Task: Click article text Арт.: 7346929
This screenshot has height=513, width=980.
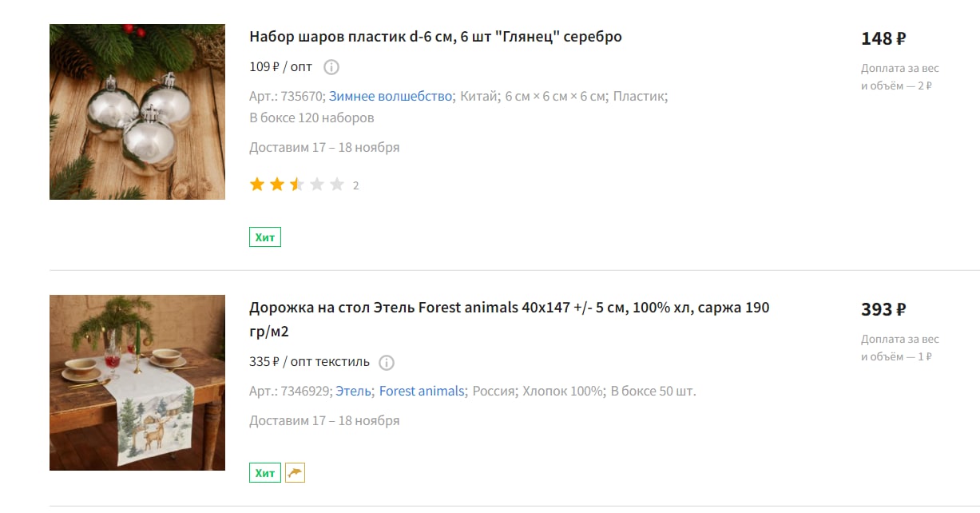Action: coord(291,392)
